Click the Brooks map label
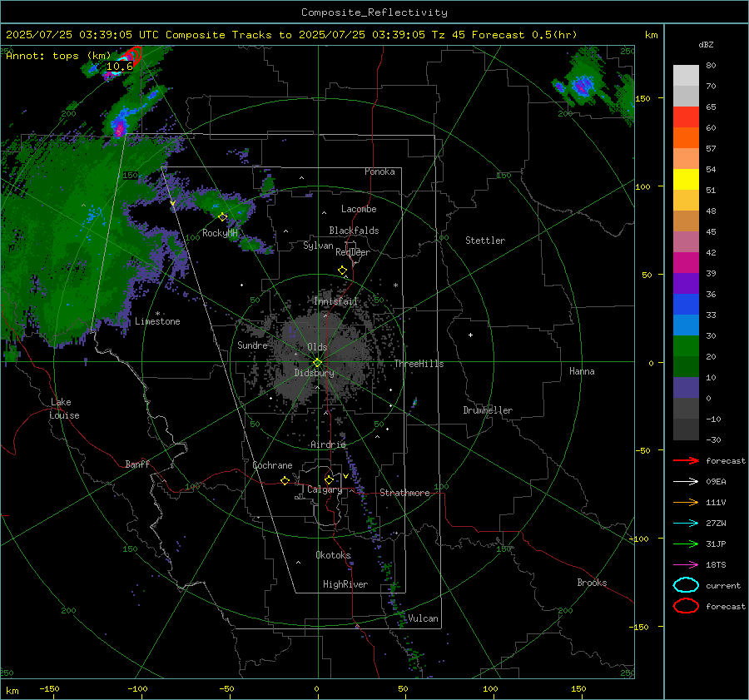The height and width of the screenshot is (700, 749). [592, 583]
